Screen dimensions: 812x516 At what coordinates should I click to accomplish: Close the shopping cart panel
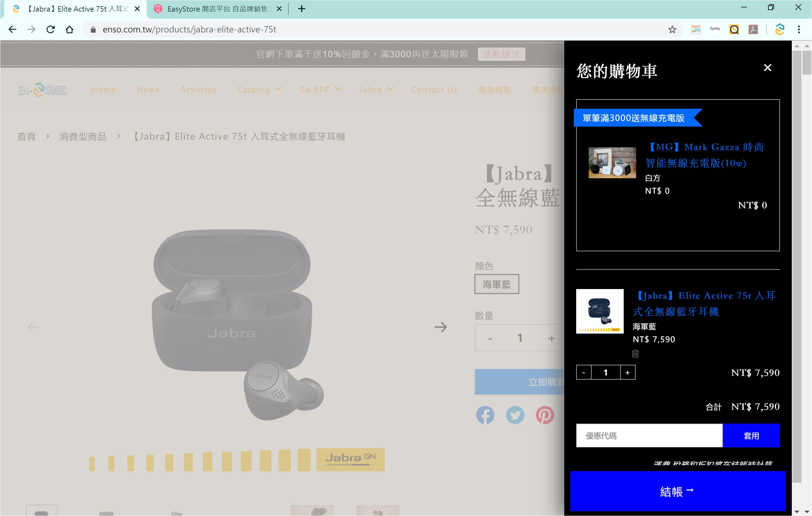(767, 68)
